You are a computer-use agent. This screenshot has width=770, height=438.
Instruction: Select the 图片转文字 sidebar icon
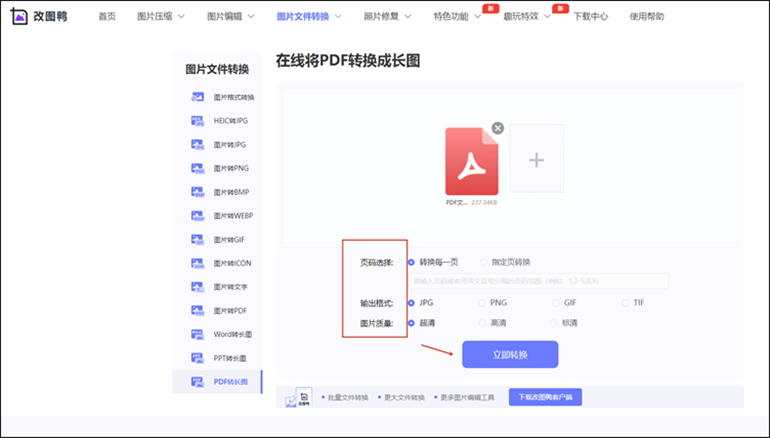(196, 287)
